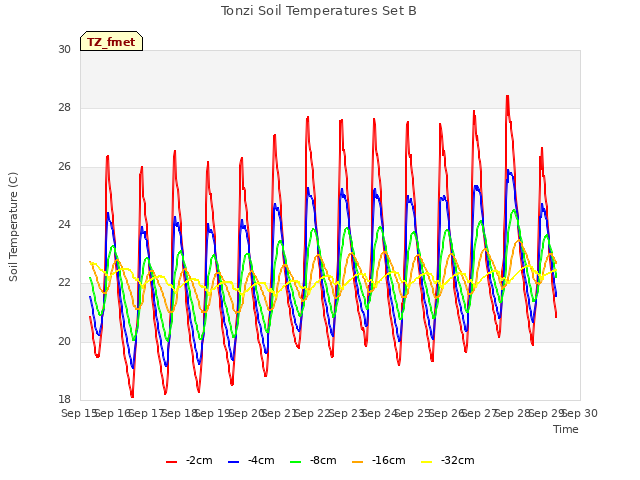The height and width of the screenshot is (480, 640).
Task: Click the y-axis tick value 20
Action: click(x=64, y=341)
